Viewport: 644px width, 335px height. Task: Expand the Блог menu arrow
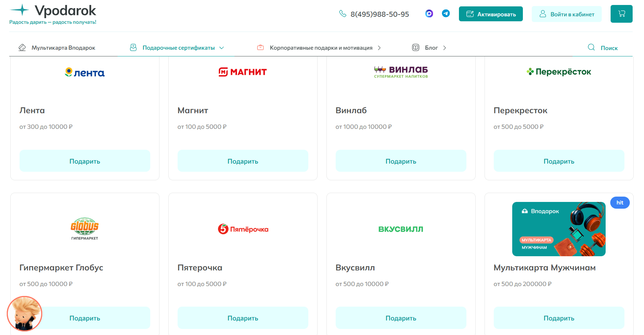(444, 48)
